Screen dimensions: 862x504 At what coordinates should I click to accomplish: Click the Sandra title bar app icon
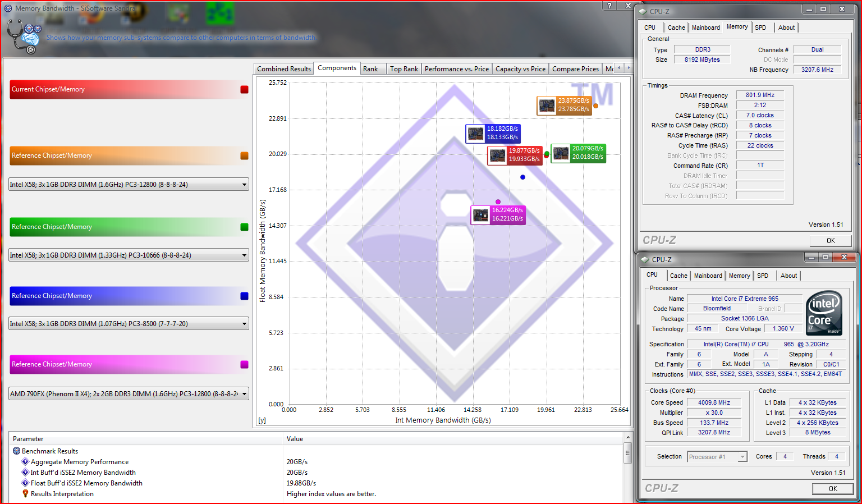pyautogui.click(x=8, y=8)
